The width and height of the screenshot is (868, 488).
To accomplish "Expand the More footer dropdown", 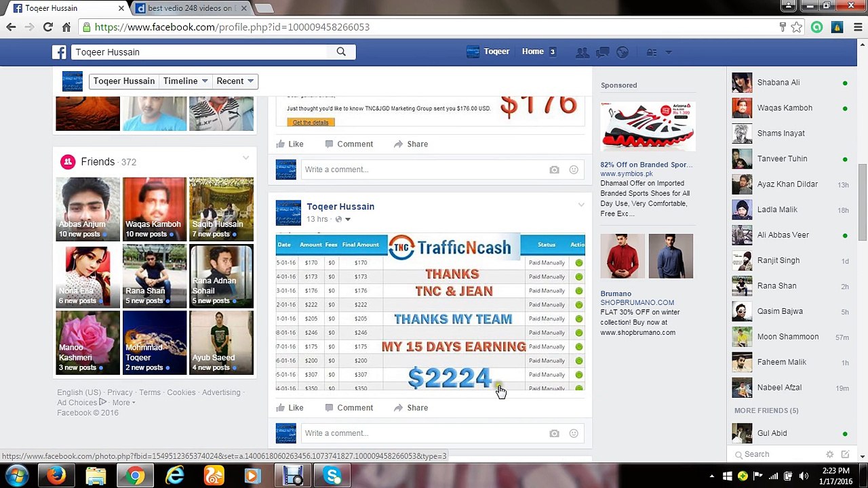I will pos(123,403).
